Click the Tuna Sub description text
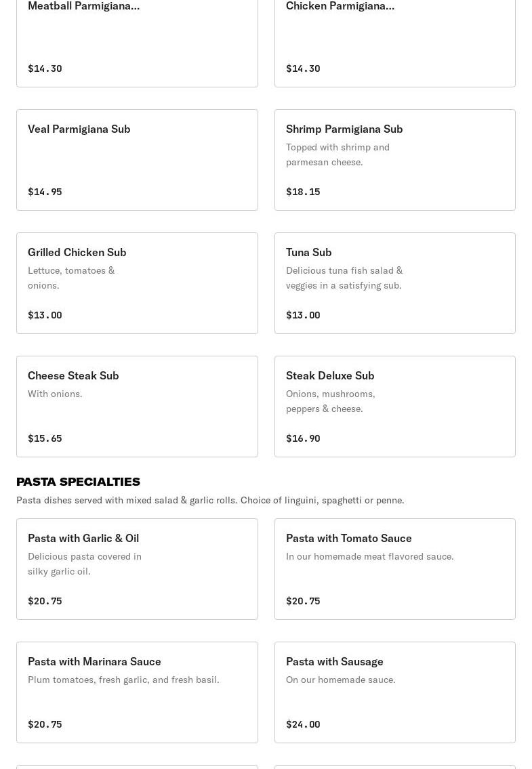Image resolution: width=532 pixels, height=769 pixels. click(x=344, y=278)
